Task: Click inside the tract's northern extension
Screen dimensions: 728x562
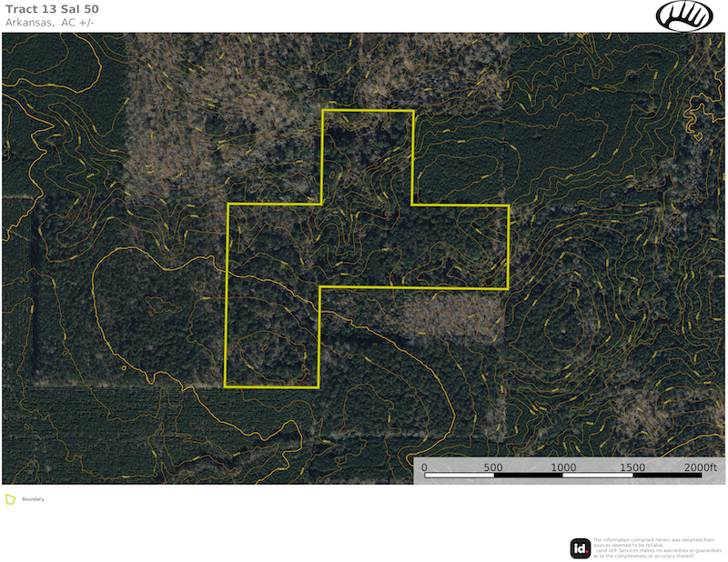Action: (x=368, y=155)
